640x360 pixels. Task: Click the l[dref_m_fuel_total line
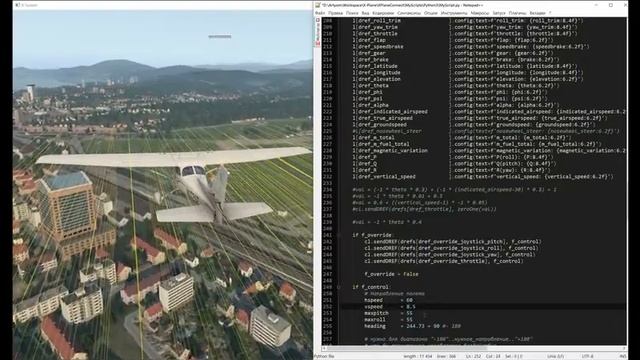pyautogui.click(x=477, y=144)
